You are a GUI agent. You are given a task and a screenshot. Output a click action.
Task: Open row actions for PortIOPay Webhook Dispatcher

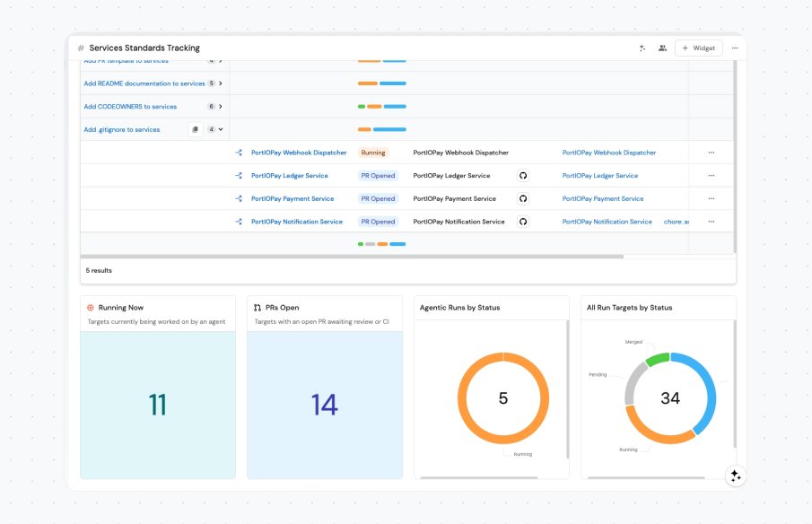pyautogui.click(x=712, y=153)
